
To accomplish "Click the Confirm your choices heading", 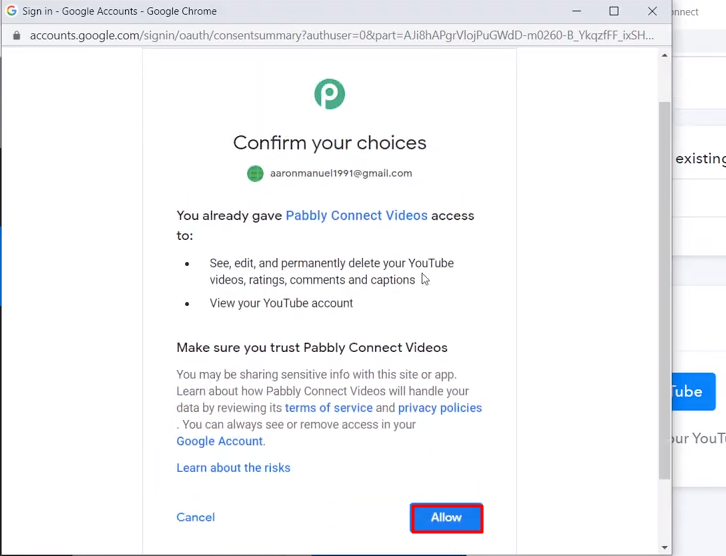I will [330, 143].
